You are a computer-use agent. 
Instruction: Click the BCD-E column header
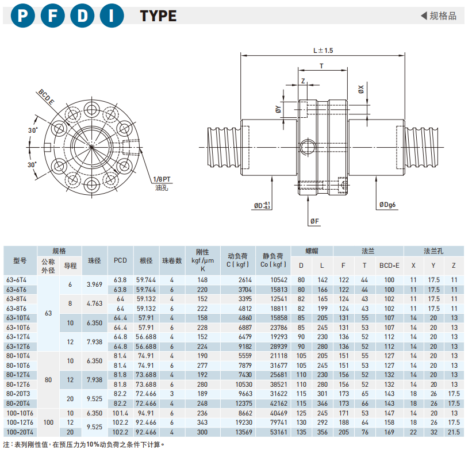pos(389,266)
